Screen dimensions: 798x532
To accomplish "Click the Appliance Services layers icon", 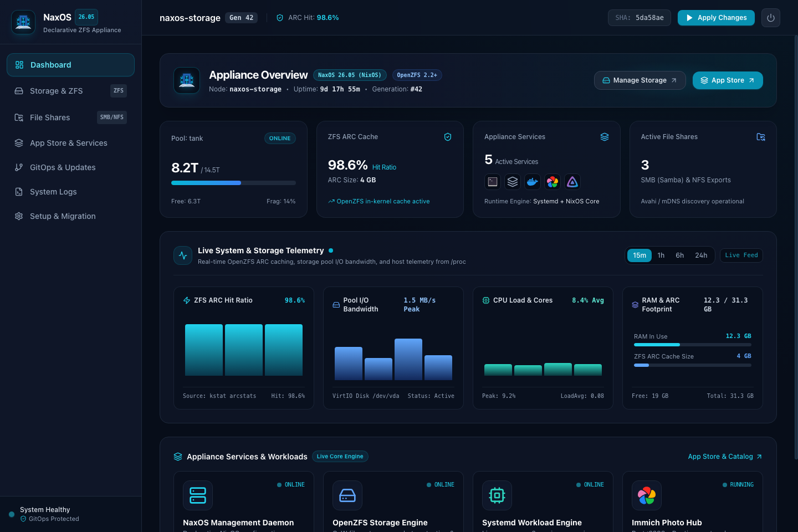I will [605, 137].
